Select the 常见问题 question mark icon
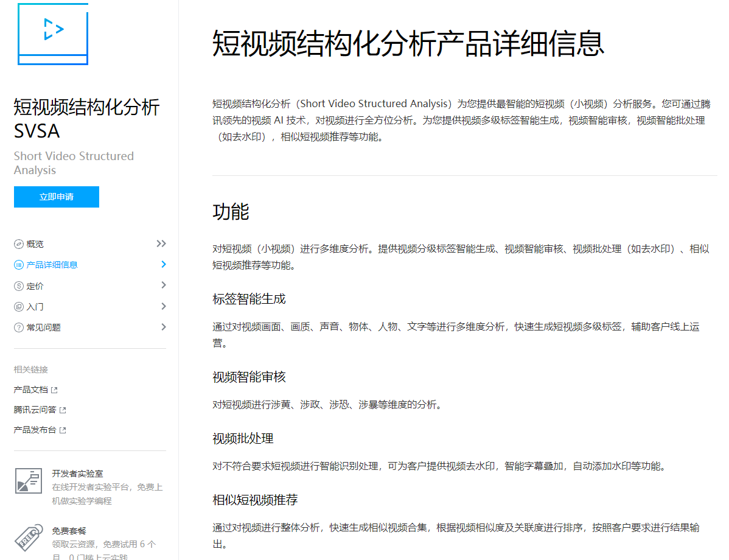The height and width of the screenshot is (560, 729). [x=19, y=327]
